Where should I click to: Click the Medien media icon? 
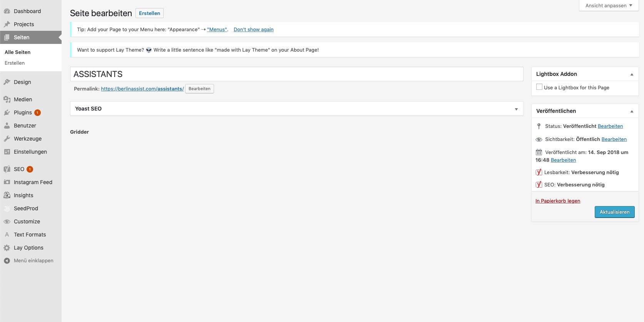(x=7, y=99)
